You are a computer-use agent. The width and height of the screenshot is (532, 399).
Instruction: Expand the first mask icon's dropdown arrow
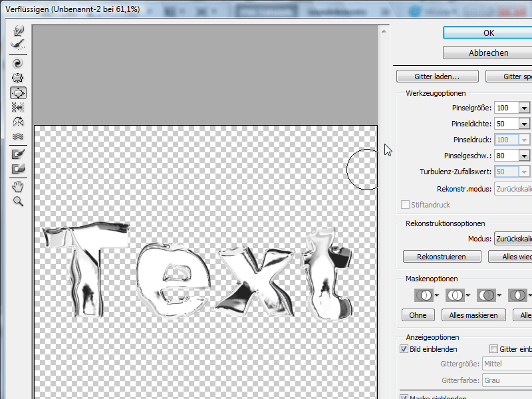tap(437, 295)
